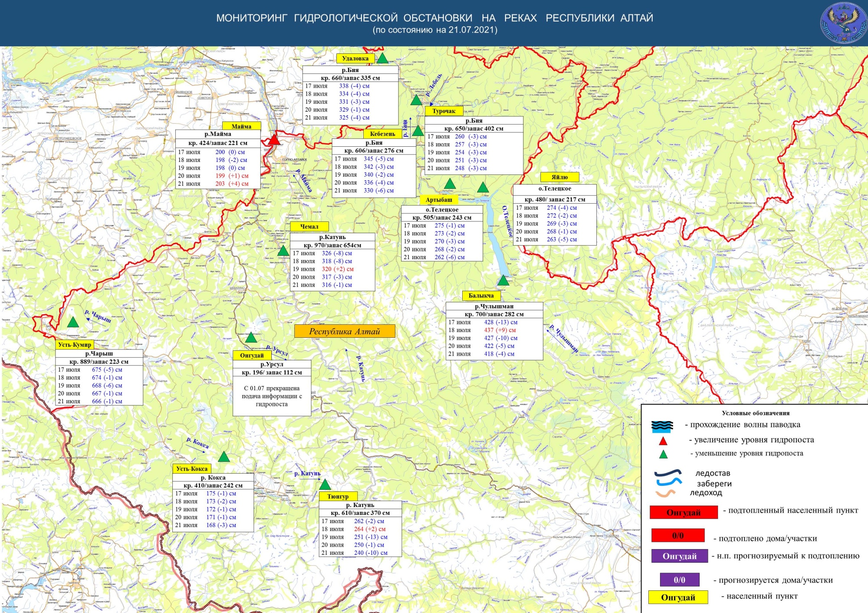Click the Урсул gauge discontinued notice text
Screen dimensions: 868x613
272,396
